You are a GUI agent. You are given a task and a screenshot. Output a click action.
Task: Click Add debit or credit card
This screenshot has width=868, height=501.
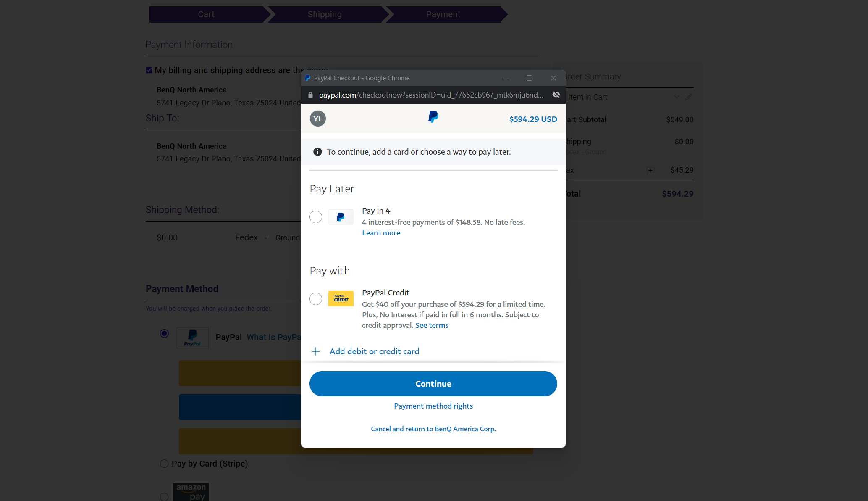374,351
